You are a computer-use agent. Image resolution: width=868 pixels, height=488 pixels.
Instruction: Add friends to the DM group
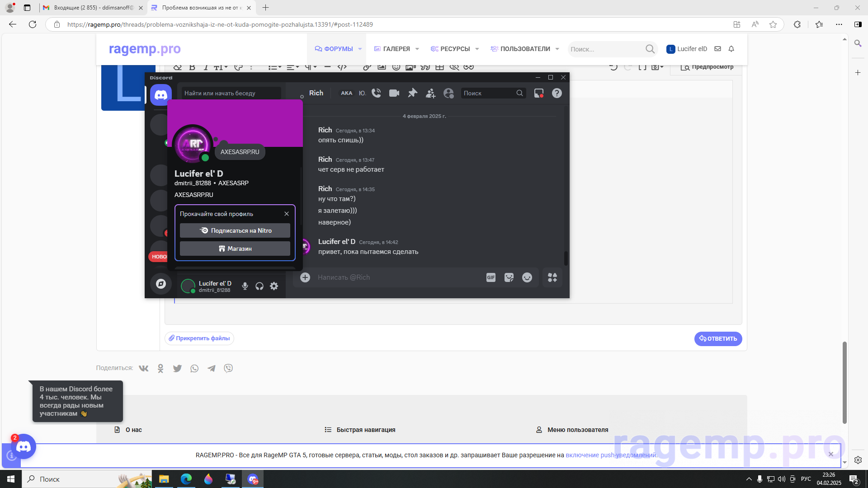pyautogui.click(x=430, y=93)
